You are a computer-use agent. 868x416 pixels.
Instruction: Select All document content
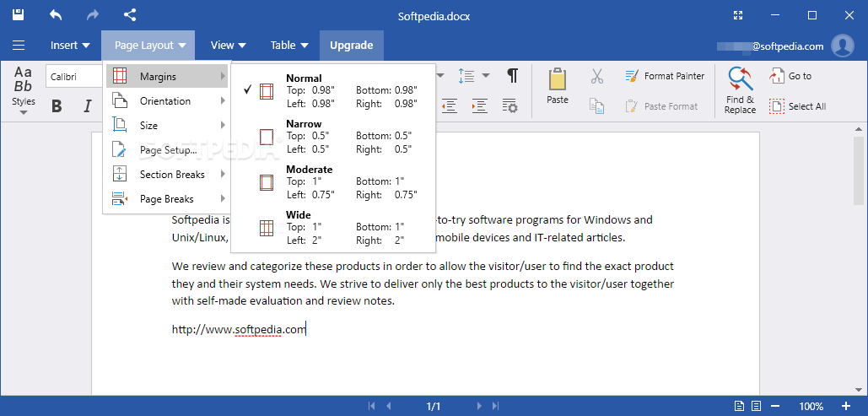tap(798, 105)
